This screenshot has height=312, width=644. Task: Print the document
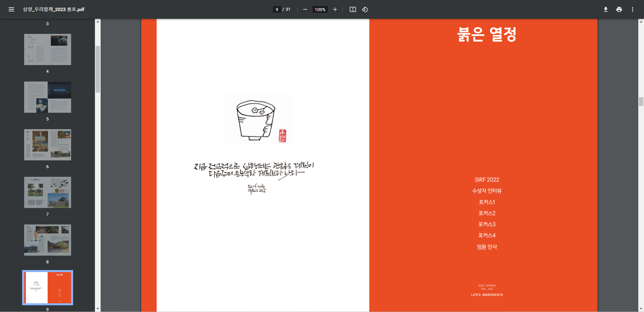tap(619, 9)
